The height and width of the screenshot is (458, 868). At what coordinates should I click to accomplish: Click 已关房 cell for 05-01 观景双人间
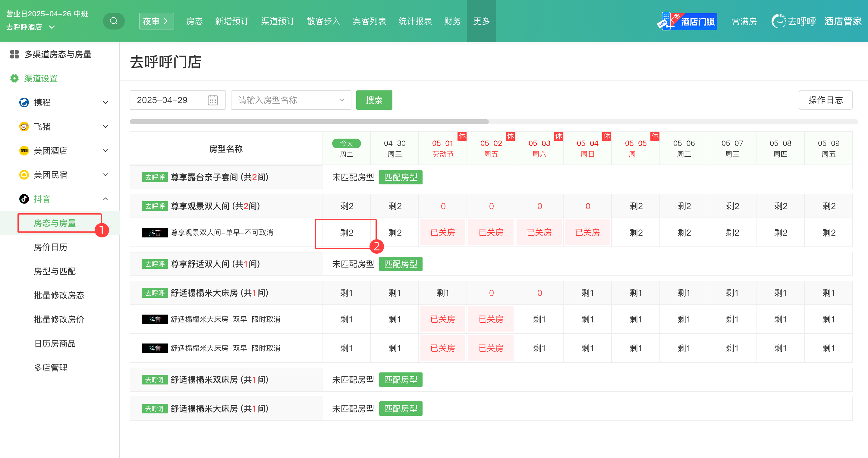(442, 232)
